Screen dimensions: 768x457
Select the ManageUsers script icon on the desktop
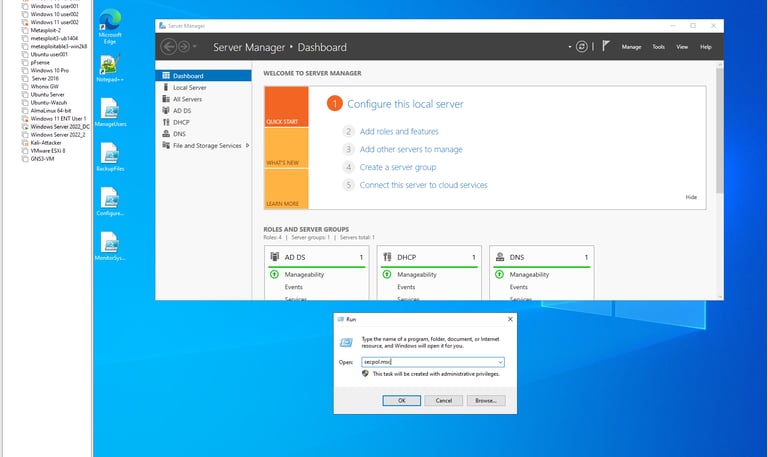coord(110,112)
